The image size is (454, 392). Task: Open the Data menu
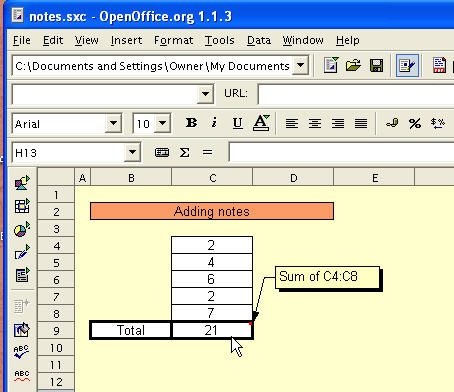coord(259,40)
